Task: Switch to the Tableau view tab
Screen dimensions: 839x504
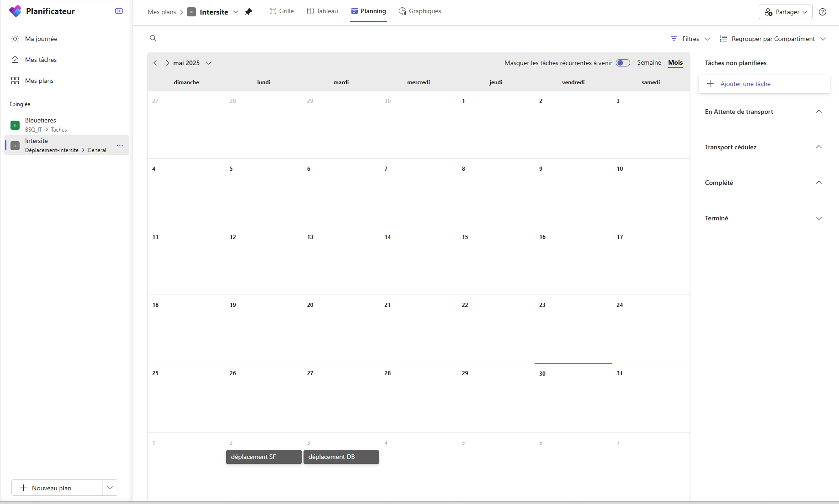Action: [323, 11]
